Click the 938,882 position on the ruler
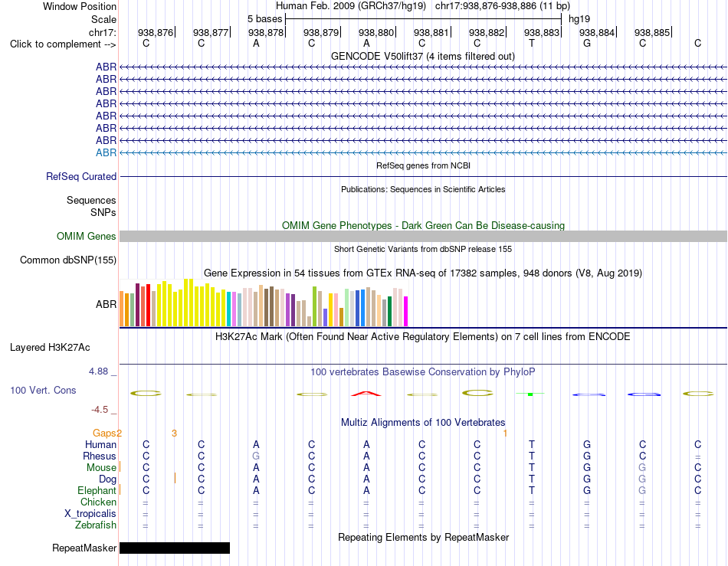This screenshot has width=728, height=566. pyautogui.click(x=487, y=32)
